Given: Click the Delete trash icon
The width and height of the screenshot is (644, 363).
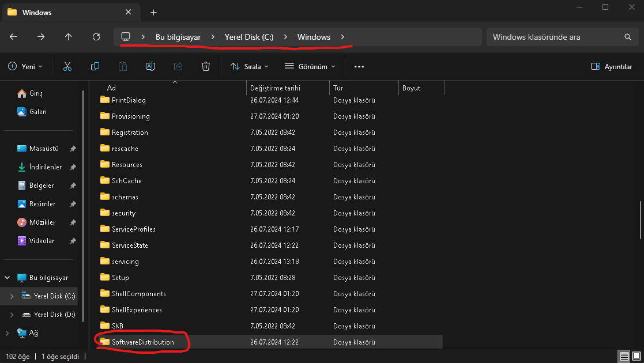Looking at the screenshot, I should [206, 66].
